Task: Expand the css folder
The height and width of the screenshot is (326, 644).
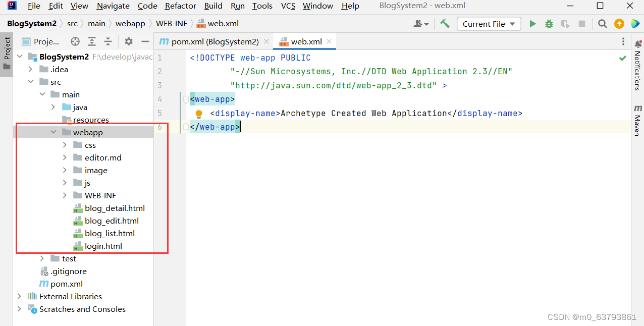Action: [65, 145]
